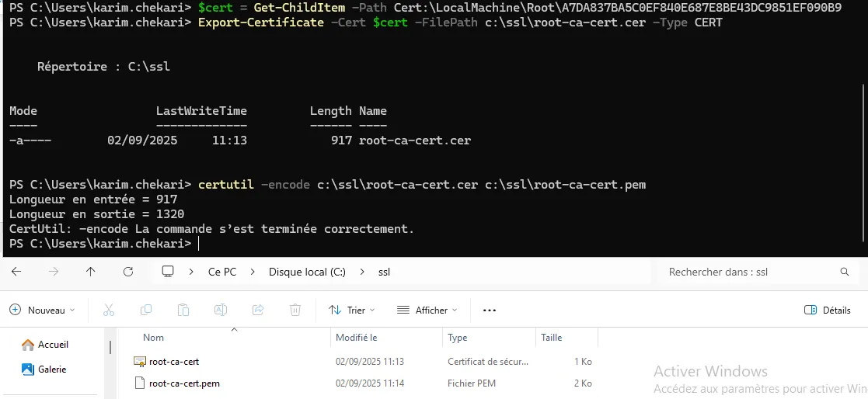Open Accueil in the navigation pane
Screen dimensions: 868x399
tap(53, 345)
